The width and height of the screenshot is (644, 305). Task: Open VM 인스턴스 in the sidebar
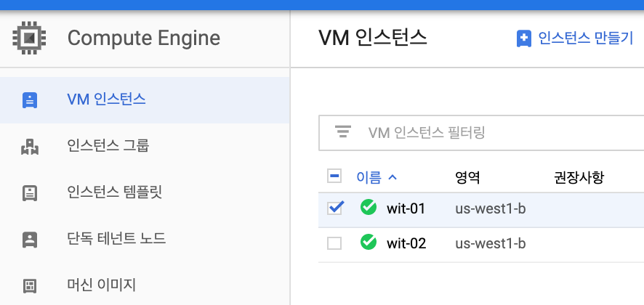(x=145, y=99)
